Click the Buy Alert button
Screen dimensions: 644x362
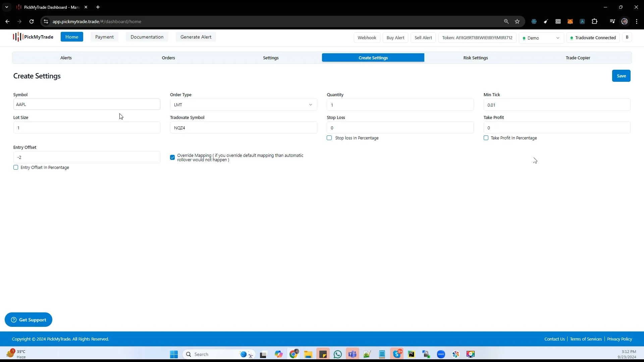point(395,38)
